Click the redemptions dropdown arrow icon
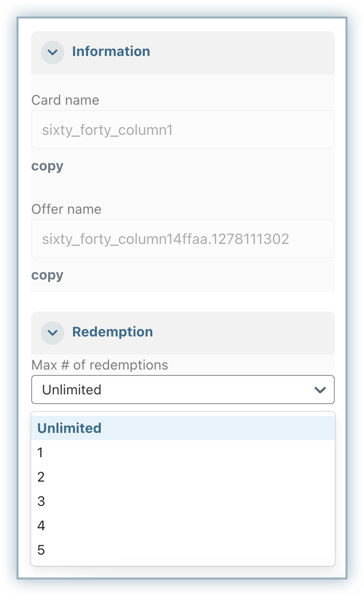This screenshot has height=596, width=364. click(320, 390)
